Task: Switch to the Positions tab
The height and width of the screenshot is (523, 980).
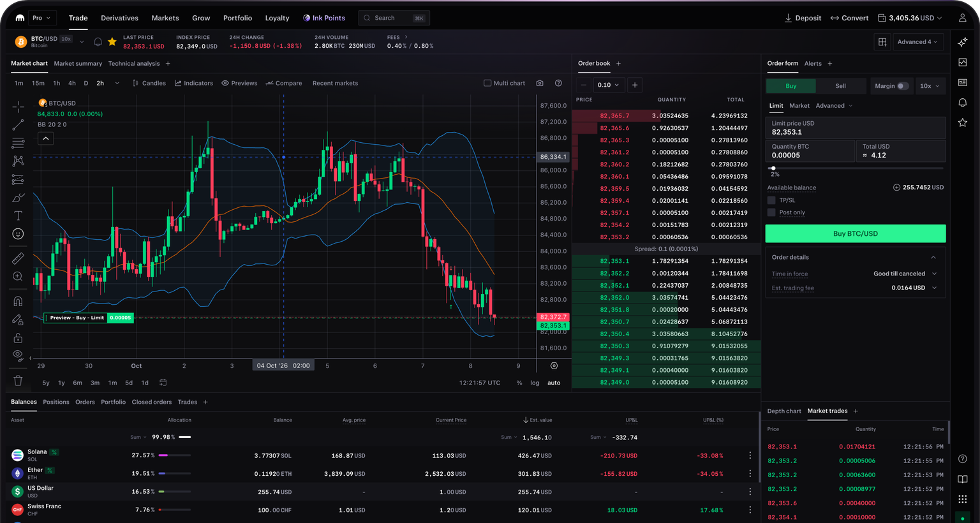Action: (56, 402)
